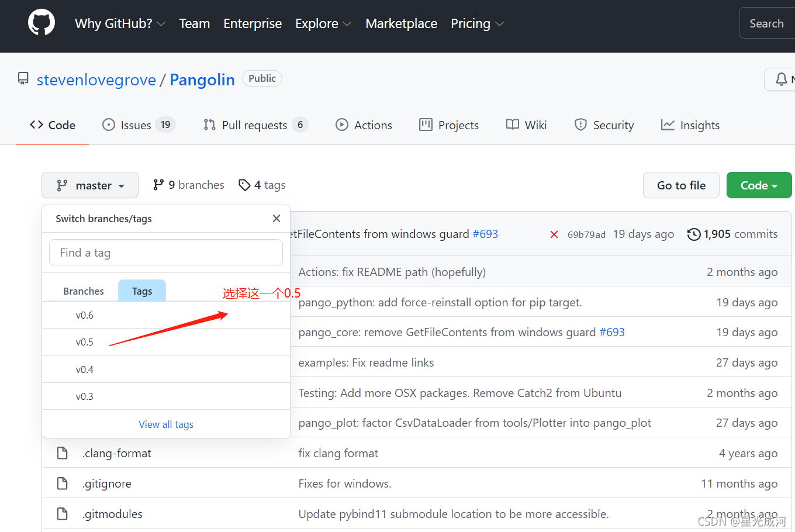Open the 1,905 commits history link
Screen dimensions: 795x532
click(733, 234)
